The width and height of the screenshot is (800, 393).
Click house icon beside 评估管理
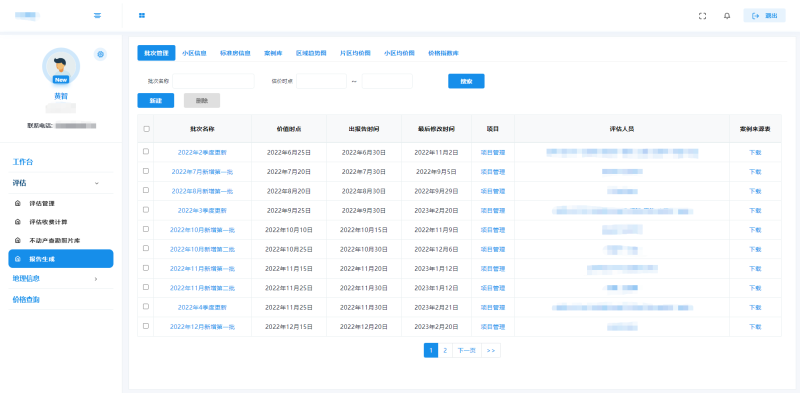click(x=18, y=203)
